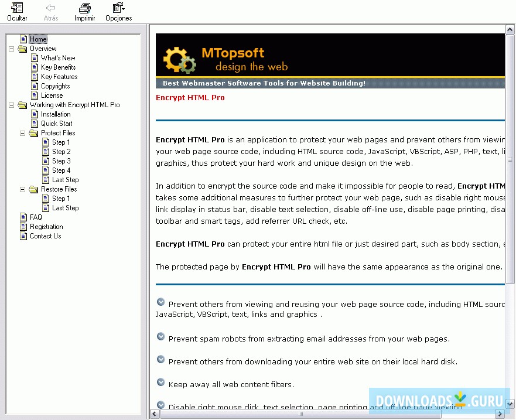Open the Copyrights topic
516x420 pixels.
(55, 86)
